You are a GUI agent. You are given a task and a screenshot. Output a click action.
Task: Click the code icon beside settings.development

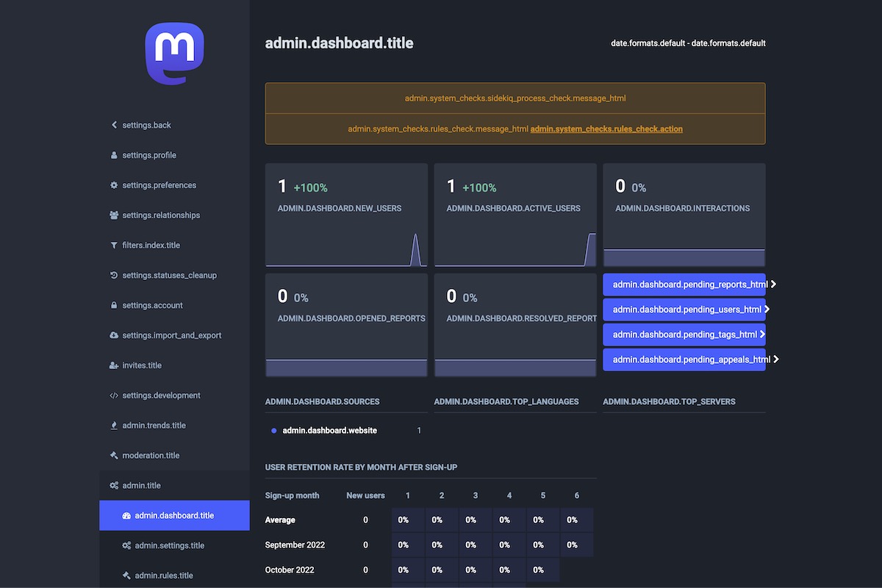[114, 395]
